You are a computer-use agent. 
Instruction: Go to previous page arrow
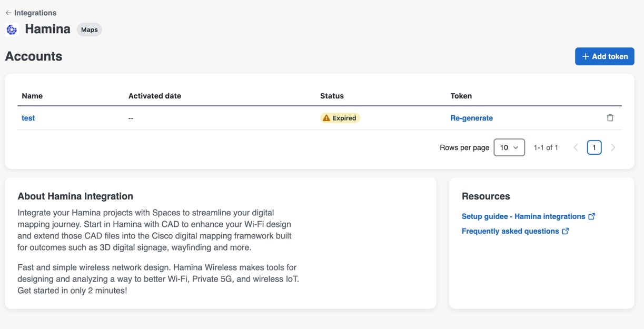click(576, 147)
